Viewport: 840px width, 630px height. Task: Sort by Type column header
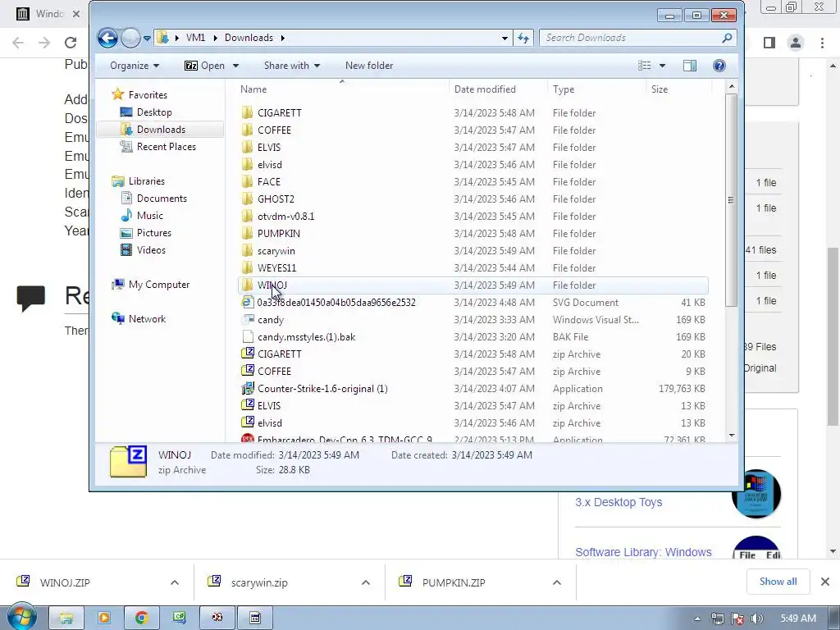596,89
